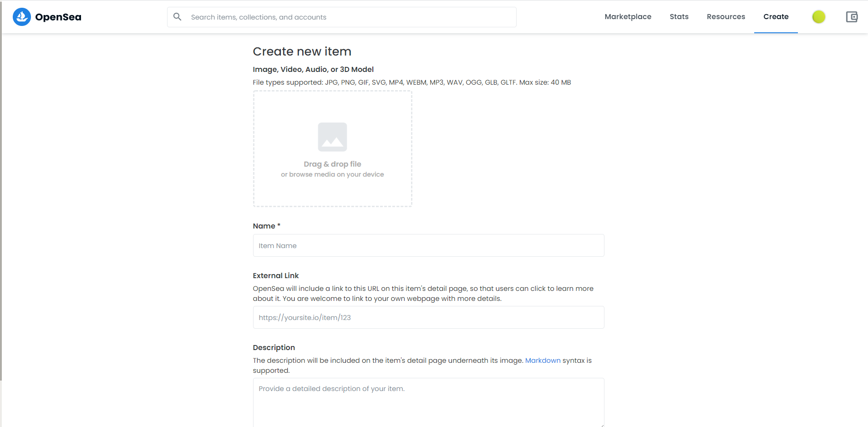Click the OpenSea ship logo icon

[x=21, y=17]
